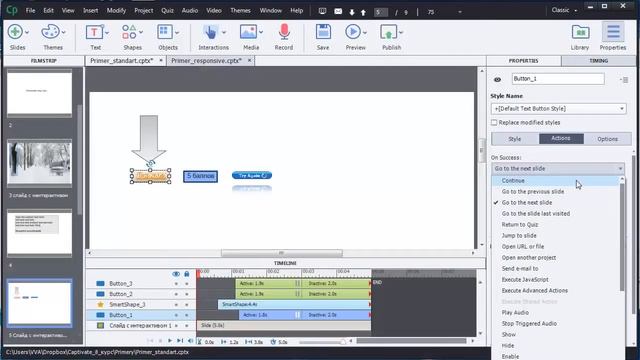Viewport: 640px width, 360px height.
Task: Click the Record microphone icon
Action: [x=284, y=32]
